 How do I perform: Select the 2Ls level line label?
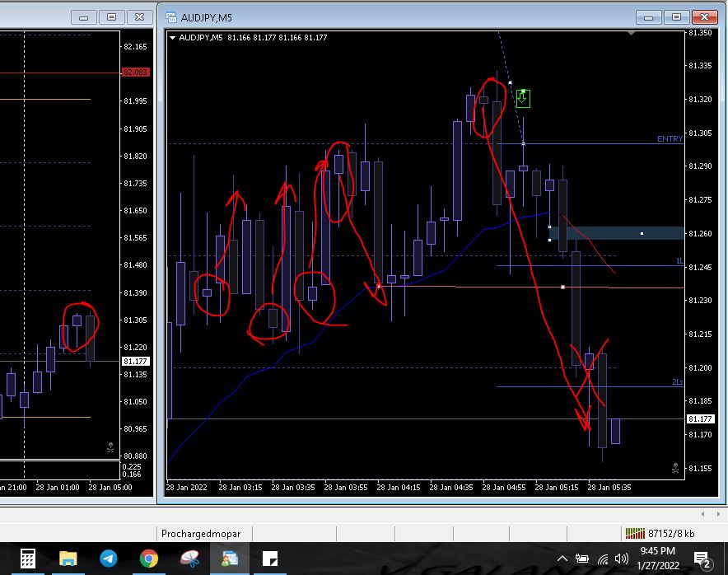[x=677, y=382]
